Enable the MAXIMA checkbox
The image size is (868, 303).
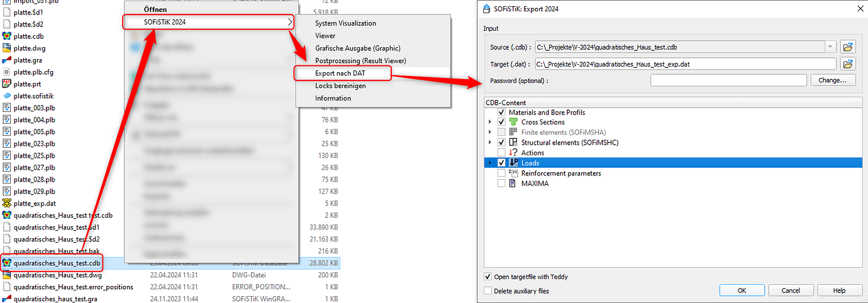(501, 183)
